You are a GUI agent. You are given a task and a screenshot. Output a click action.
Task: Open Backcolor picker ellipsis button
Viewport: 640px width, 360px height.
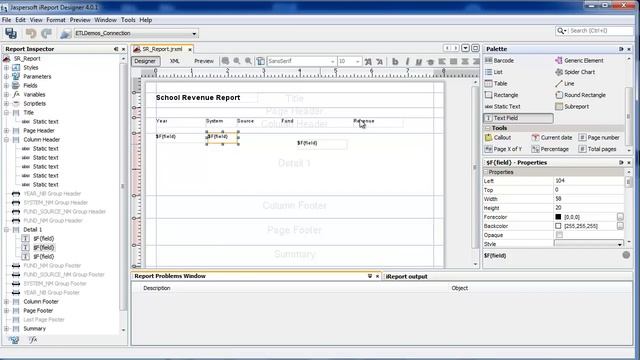[620, 226]
